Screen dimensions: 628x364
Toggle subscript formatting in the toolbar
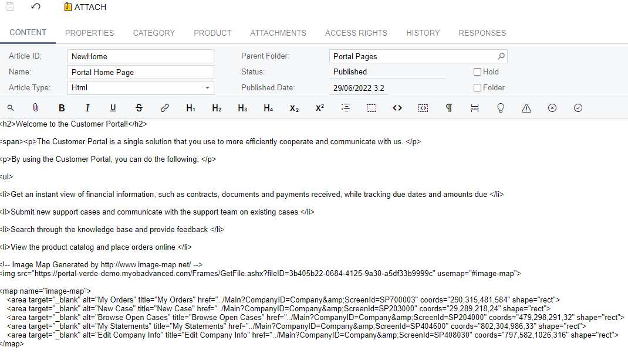[293, 107]
